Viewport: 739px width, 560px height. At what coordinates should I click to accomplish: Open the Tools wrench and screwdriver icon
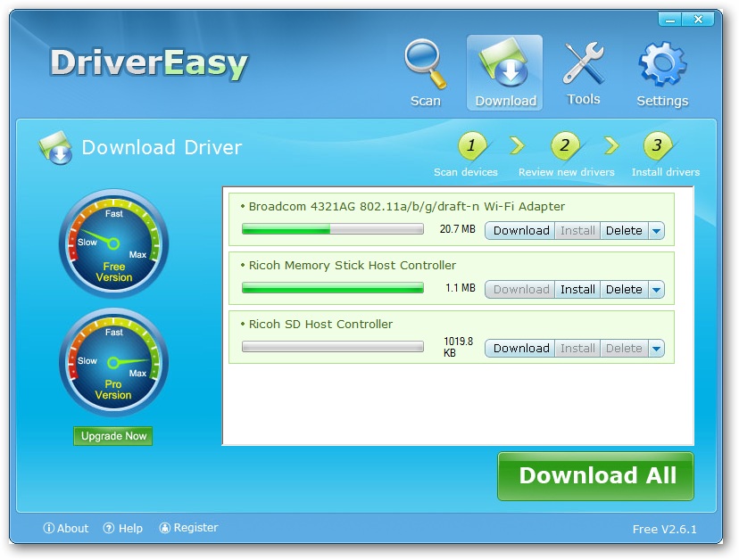(x=584, y=62)
